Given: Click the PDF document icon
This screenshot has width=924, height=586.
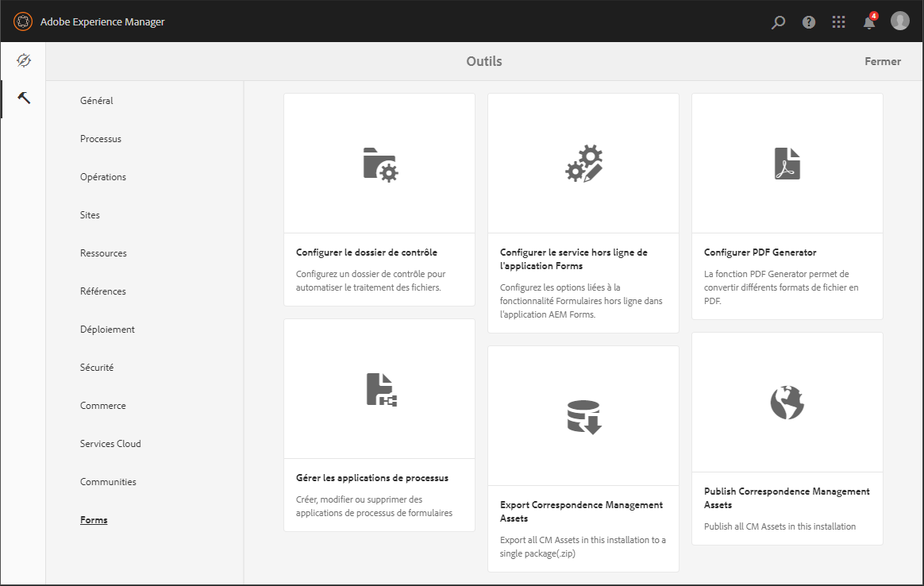Looking at the screenshot, I should click(787, 164).
